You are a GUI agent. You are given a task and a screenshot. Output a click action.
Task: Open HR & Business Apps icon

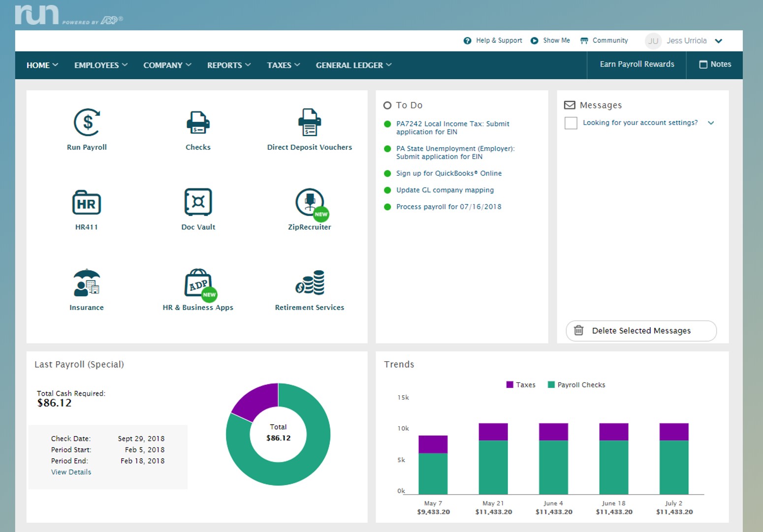click(198, 283)
